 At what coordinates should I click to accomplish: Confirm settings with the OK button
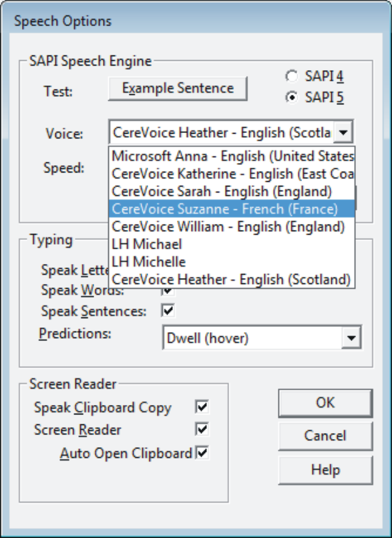pyautogui.click(x=325, y=403)
